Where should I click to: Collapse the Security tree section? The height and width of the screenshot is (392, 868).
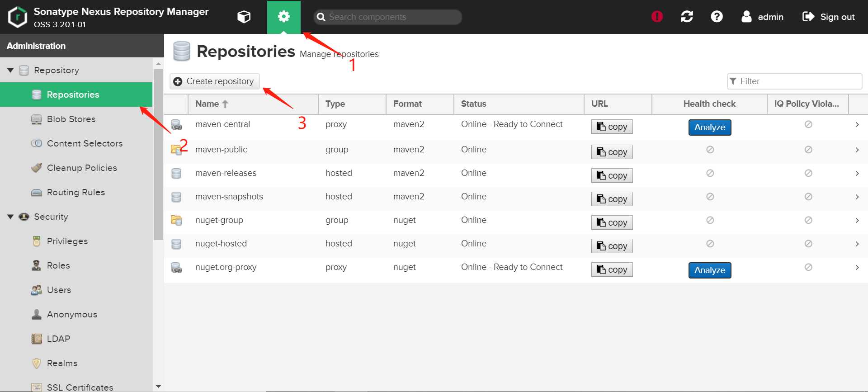point(10,217)
